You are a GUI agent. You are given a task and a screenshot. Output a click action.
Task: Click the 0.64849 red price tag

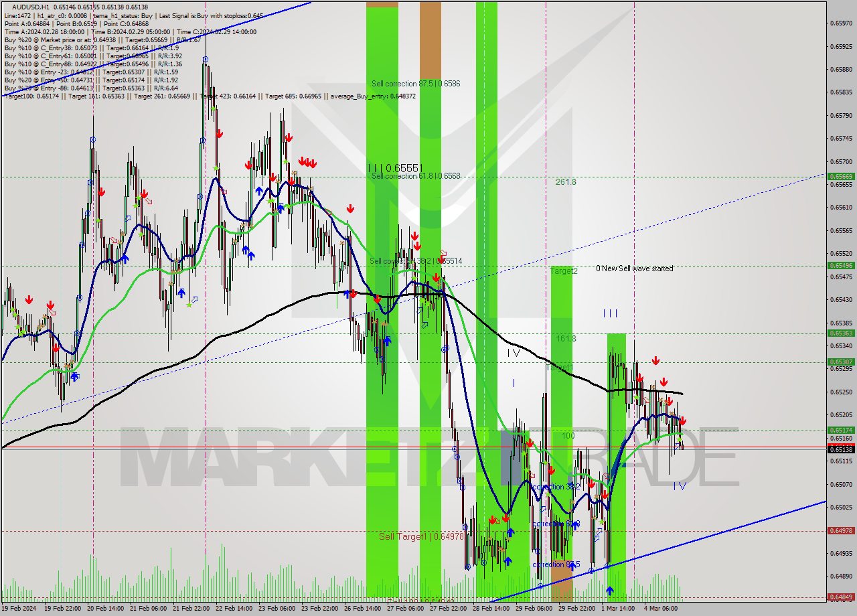(840, 597)
